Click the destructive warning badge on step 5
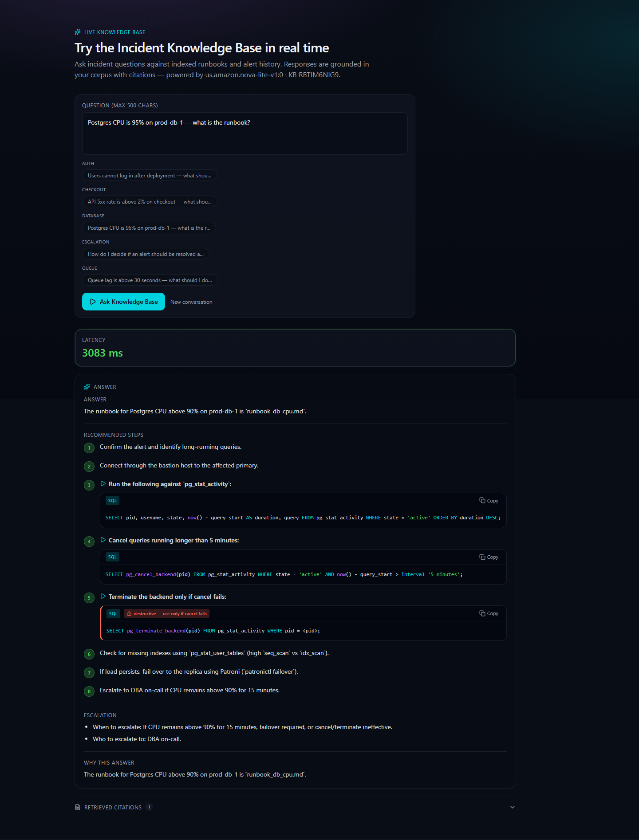Screen dimensions: 639x840 coord(167,614)
